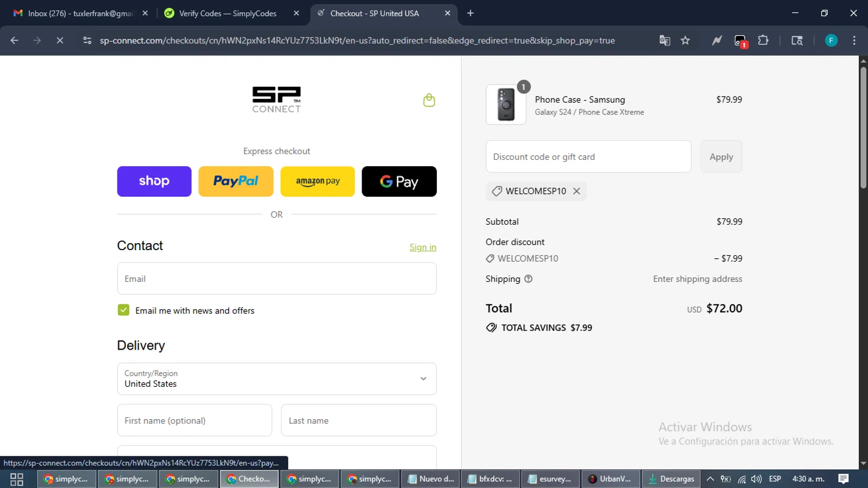Image resolution: width=868 pixels, height=488 pixels.
Task: Uncheck Email me with news and offers
Action: pyautogui.click(x=123, y=310)
